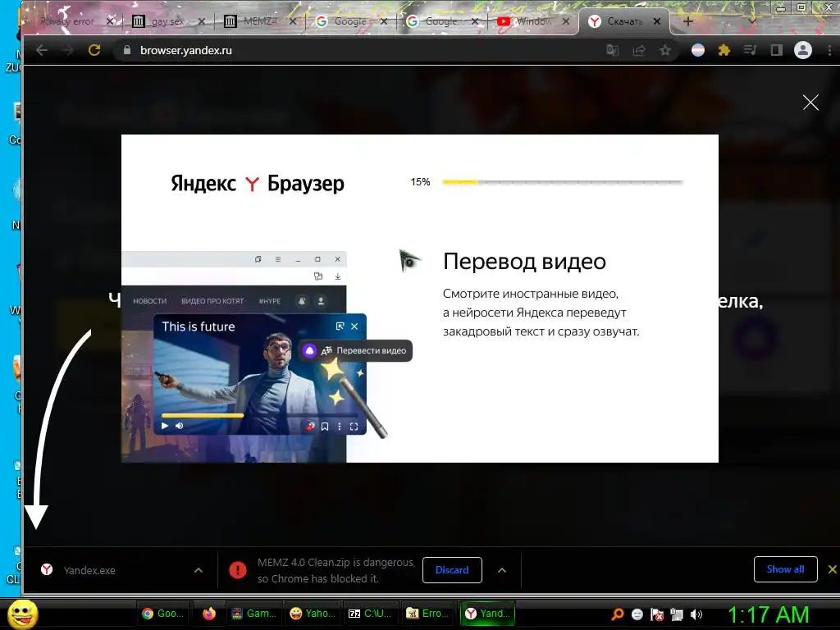Close the Yandex download overlay with the X
840x630 pixels.
[810, 103]
